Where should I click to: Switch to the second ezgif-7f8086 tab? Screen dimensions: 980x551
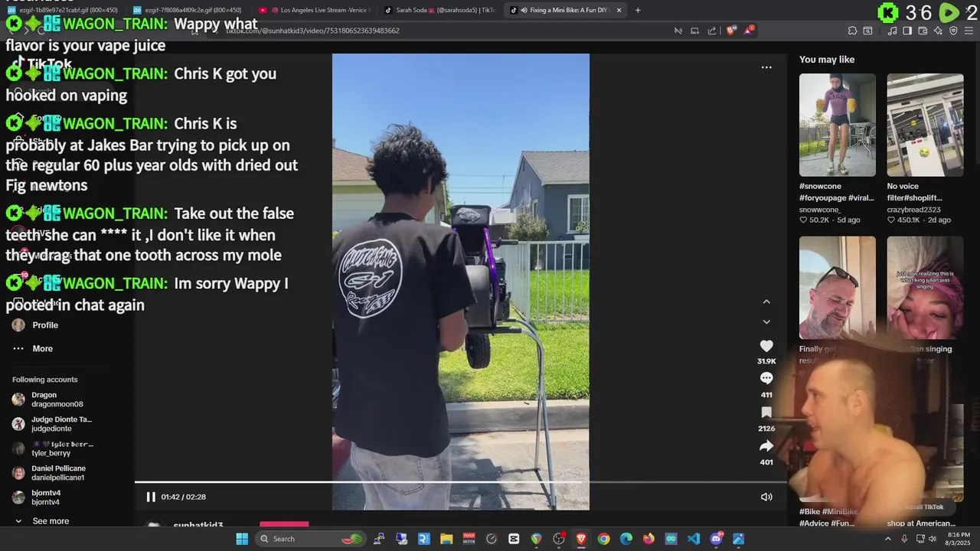(x=189, y=10)
